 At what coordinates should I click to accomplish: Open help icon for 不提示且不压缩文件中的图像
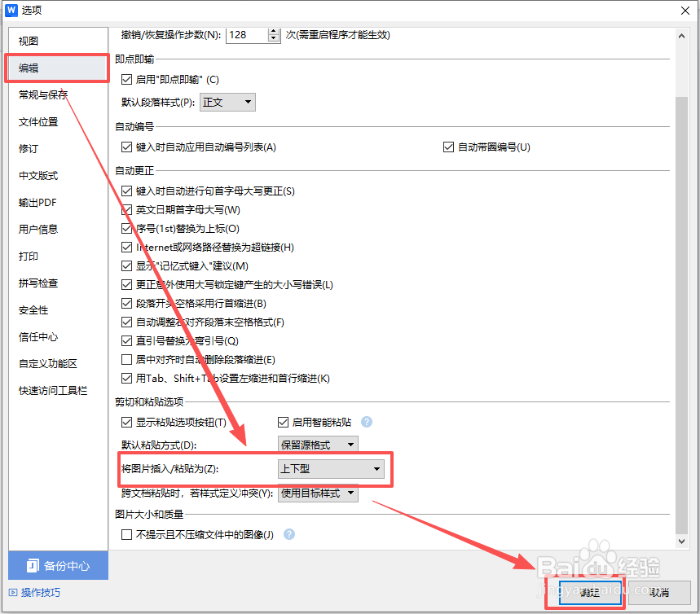tap(289, 534)
